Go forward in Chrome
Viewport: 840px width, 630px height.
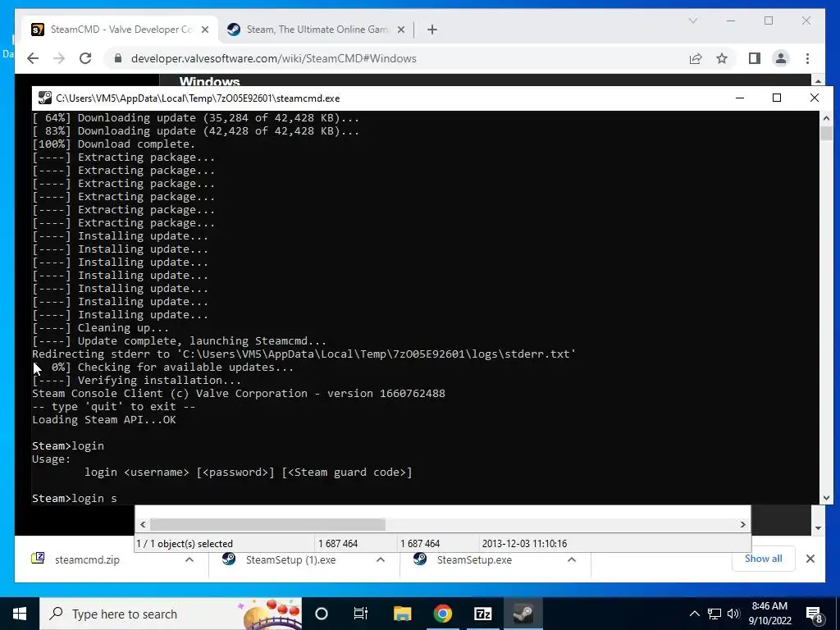pos(59,58)
